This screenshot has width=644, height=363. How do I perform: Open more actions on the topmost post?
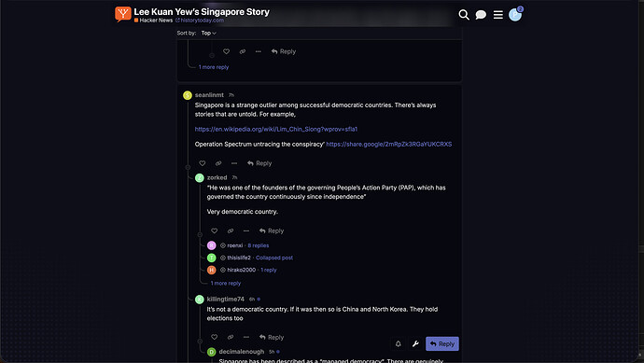point(258,51)
